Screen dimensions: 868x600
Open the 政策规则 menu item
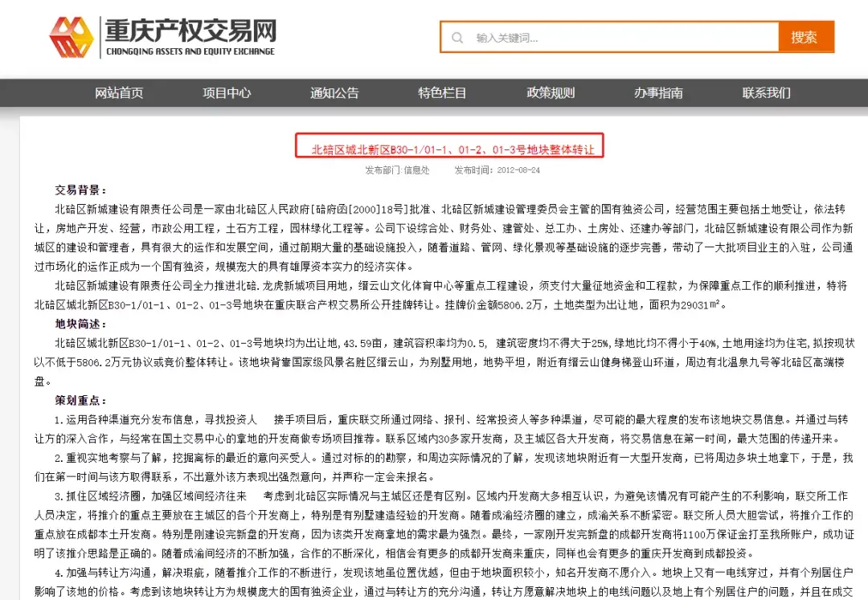click(x=551, y=93)
